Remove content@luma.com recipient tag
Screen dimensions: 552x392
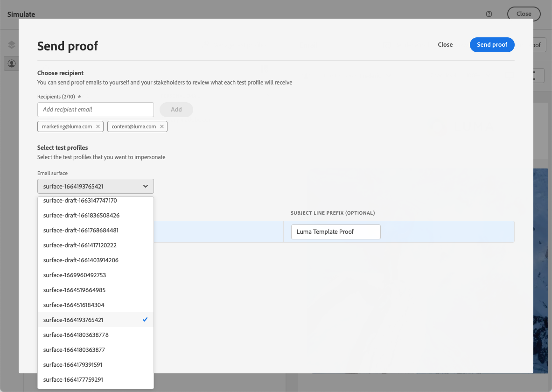(x=162, y=126)
